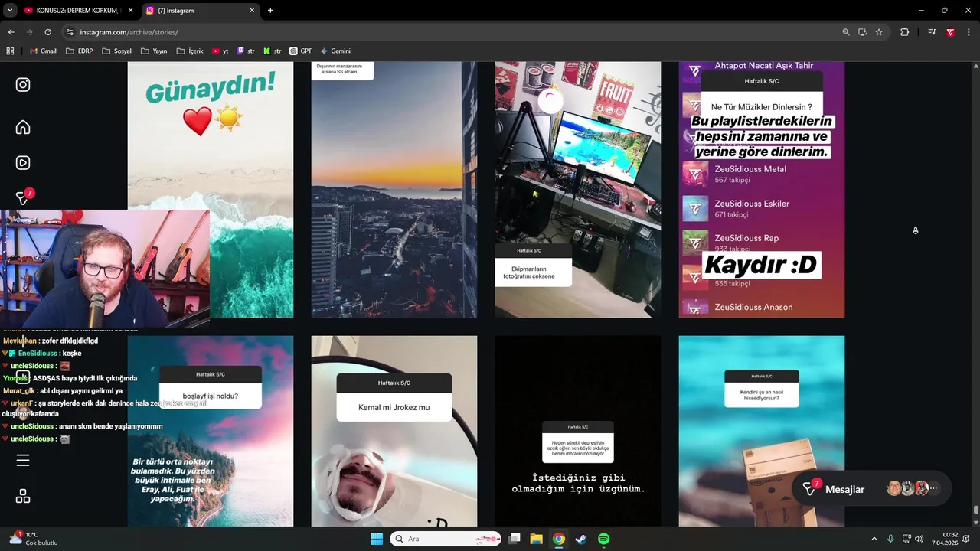
Task: Open the sidebar Messages icon with badge 7
Action: click(24, 197)
